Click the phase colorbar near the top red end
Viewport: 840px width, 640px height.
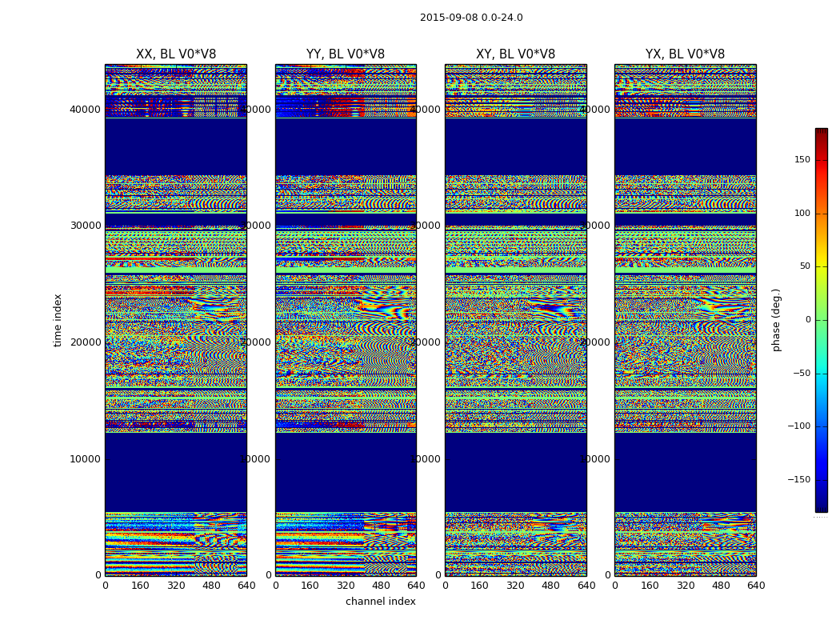822,137
